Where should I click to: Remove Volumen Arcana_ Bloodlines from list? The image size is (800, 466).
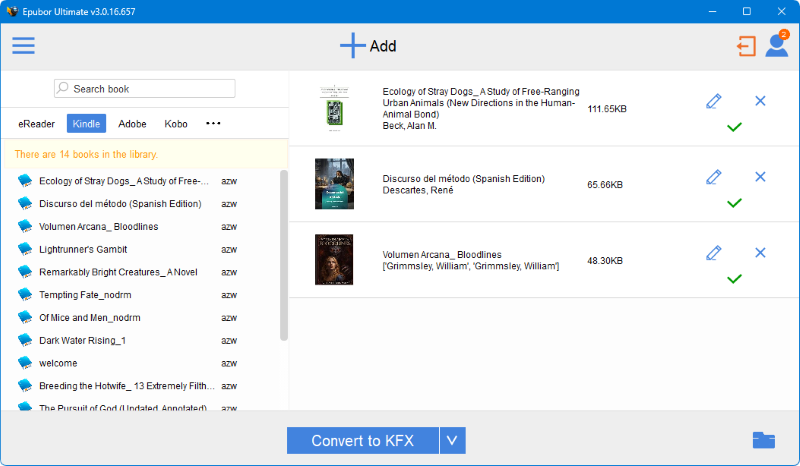coord(760,253)
